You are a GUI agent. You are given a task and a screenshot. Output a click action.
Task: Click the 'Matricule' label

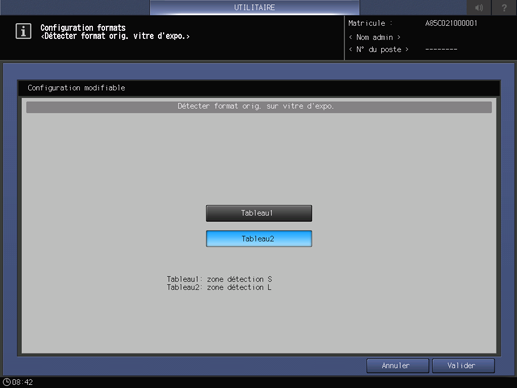click(367, 23)
